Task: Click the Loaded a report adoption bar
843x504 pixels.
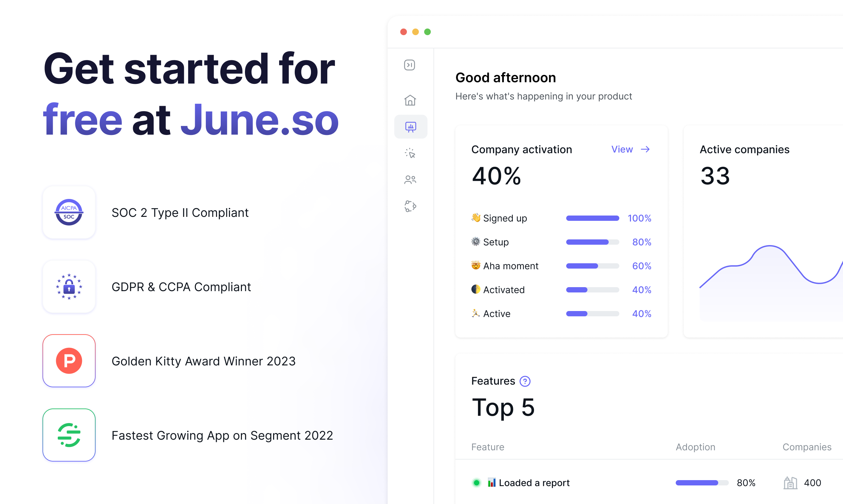Action: tap(702, 482)
